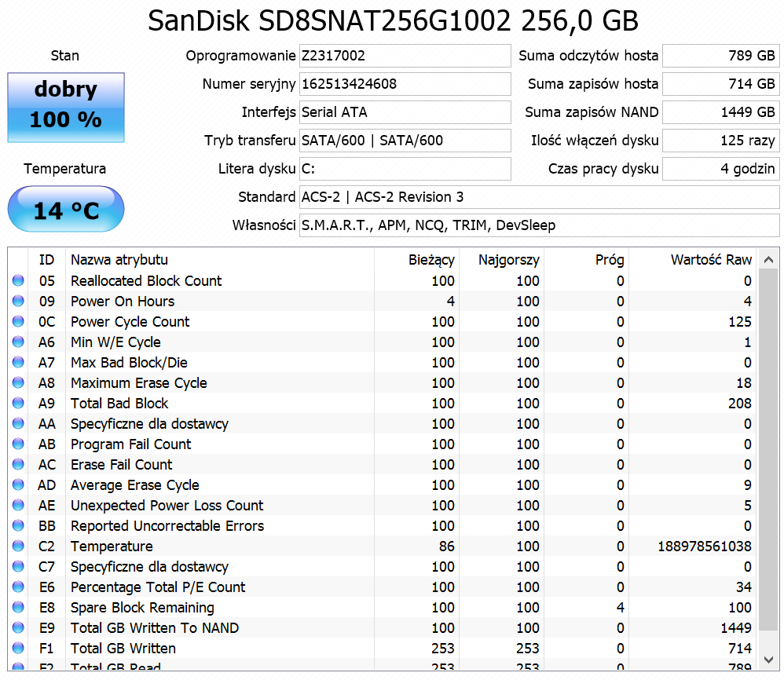Click status icon for Spare Block Remaining
This screenshot has height=680, width=784.
click(18, 607)
